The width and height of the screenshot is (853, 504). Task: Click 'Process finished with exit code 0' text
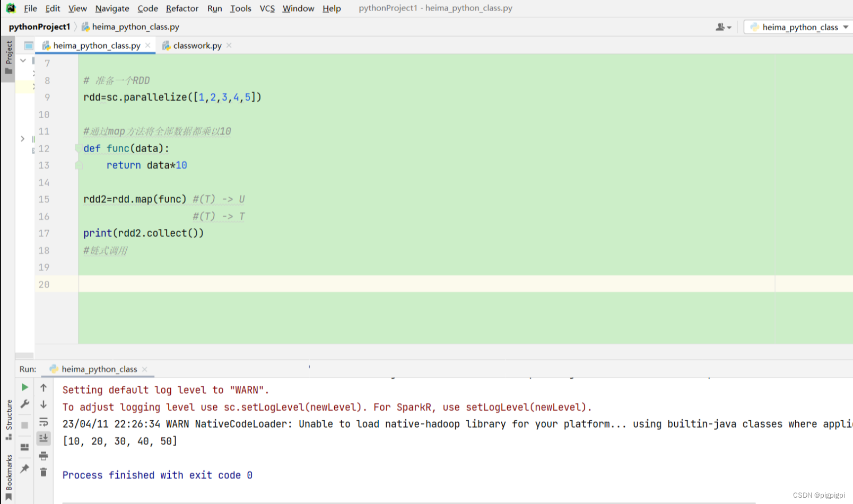158,475
